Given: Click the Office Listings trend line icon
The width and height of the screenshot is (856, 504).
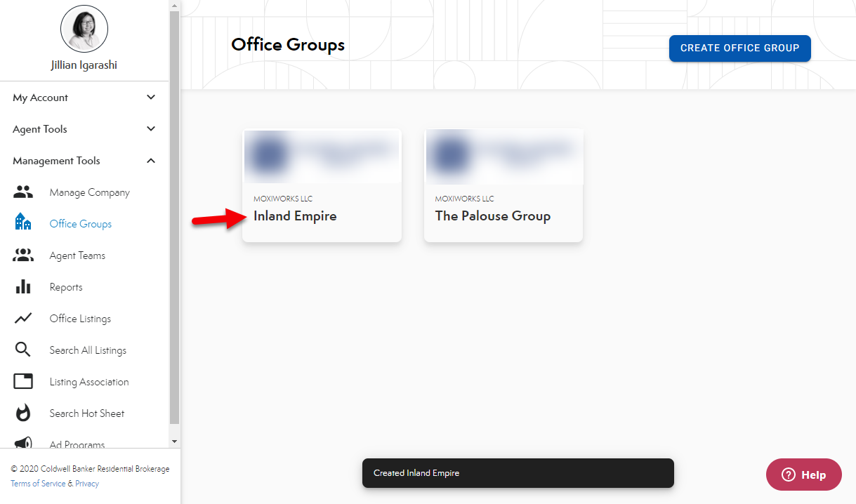Looking at the screenshot, I should coord(23,319).
